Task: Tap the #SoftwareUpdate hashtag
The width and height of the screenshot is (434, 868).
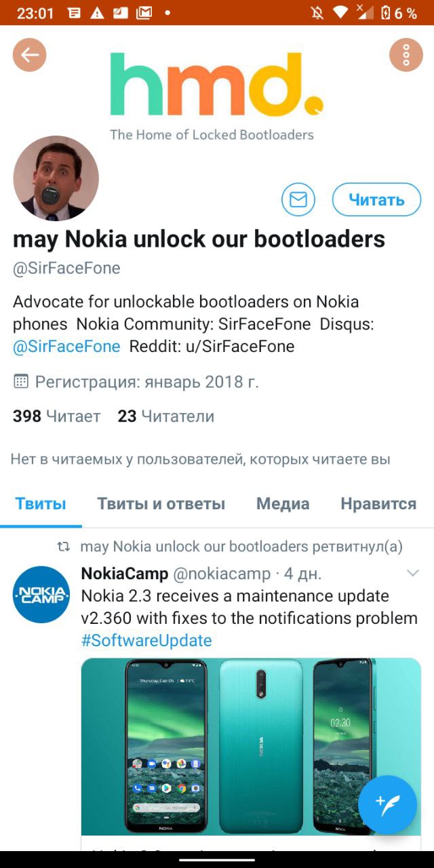Action: click(x=146, y=640)
